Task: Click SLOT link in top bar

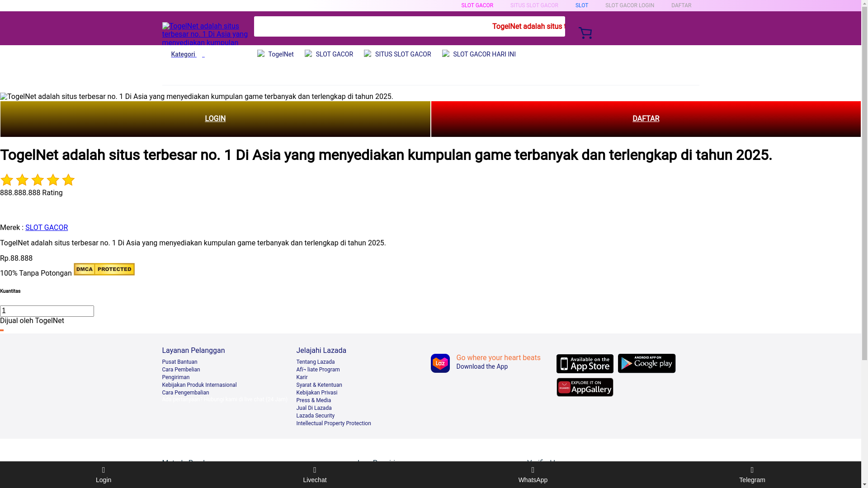Action: coord(581,5)
